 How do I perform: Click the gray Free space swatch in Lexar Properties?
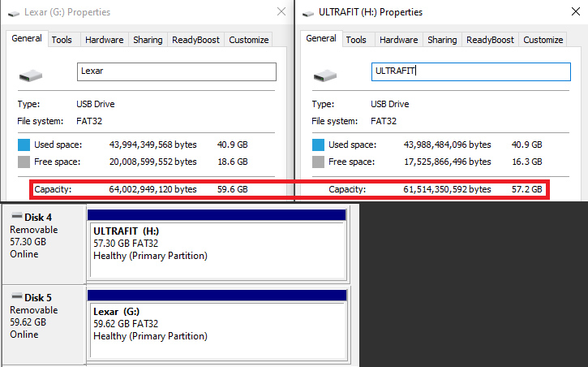[24, 162]
